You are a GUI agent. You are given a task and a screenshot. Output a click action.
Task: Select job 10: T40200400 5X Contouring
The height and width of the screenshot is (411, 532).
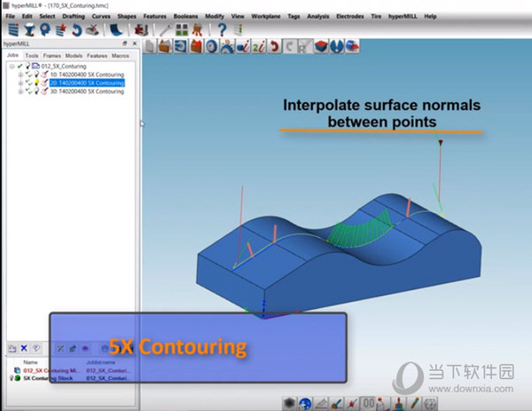click(x=87, y=74)
